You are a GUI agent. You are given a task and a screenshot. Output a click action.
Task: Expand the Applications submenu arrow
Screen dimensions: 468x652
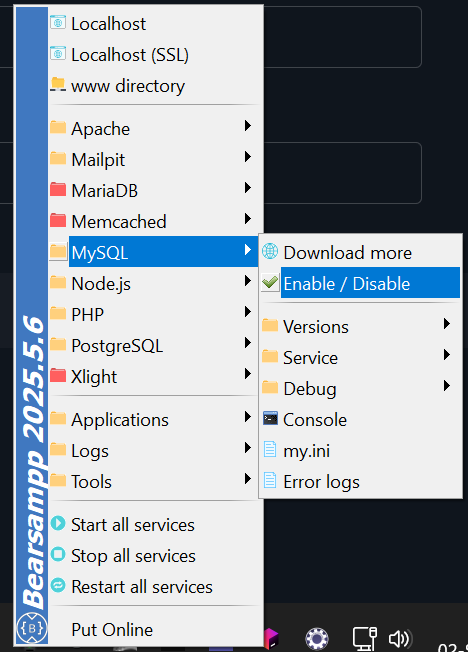click(248, 417)
